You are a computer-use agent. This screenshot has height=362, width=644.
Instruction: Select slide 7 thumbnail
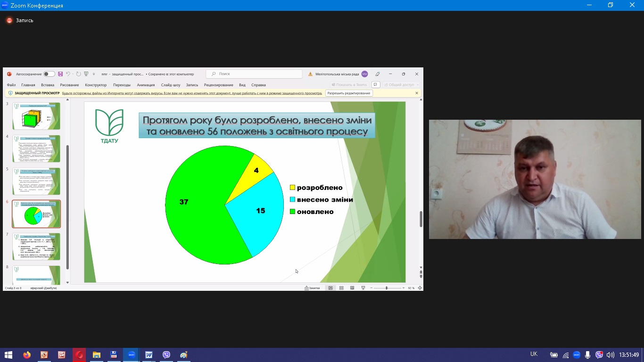pyautogui.click(x=36, y=247)
